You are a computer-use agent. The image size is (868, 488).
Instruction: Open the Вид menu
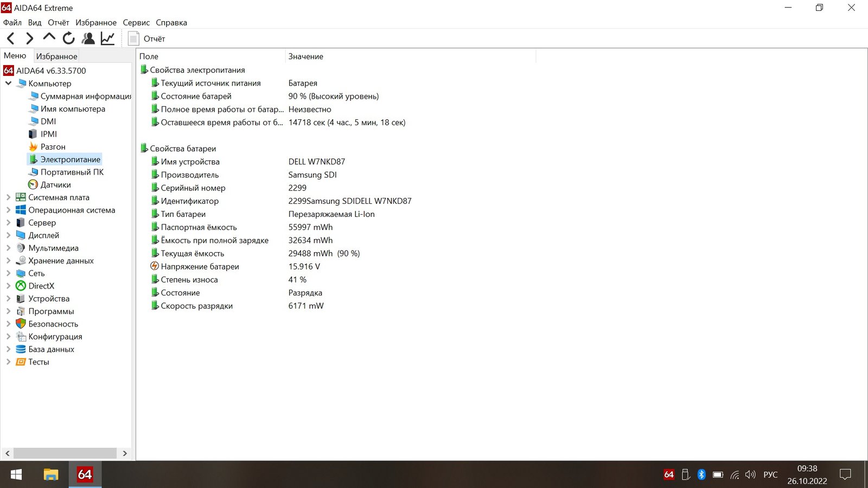pyautogui.click(x=35, y=22)
